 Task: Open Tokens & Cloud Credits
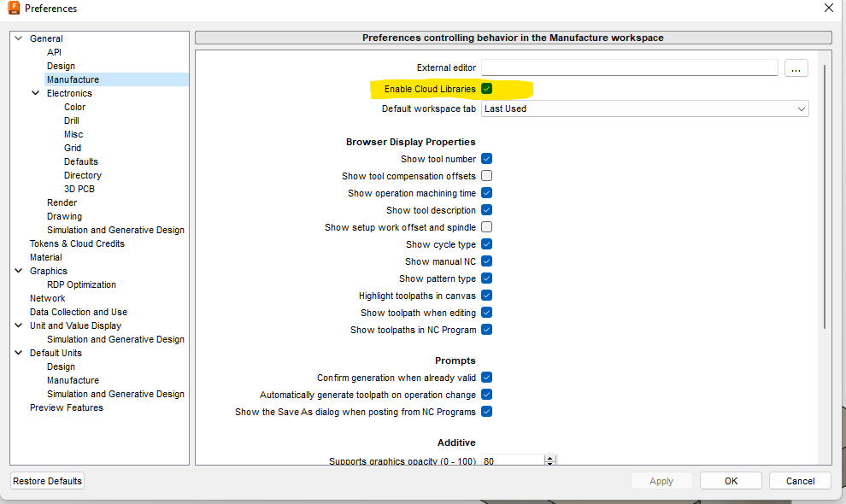click(x=77, y=243)
